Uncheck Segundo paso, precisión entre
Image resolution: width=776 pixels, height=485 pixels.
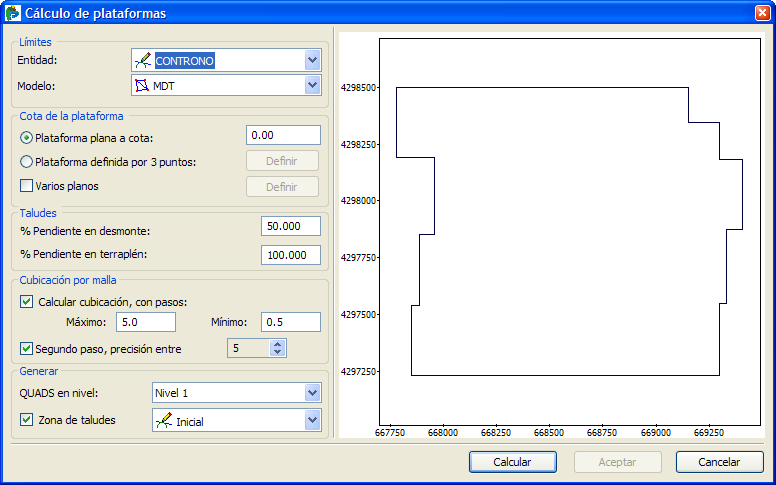(27, 349)
